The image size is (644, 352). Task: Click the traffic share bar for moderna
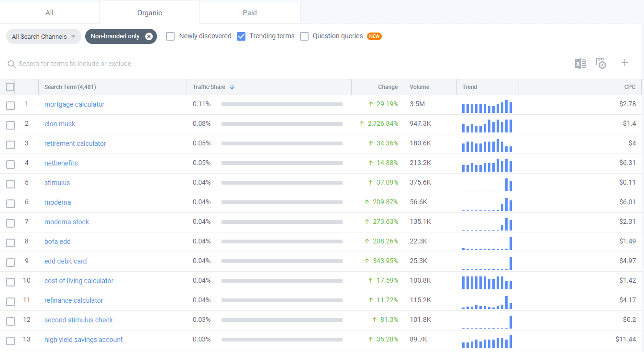[282, 202]
